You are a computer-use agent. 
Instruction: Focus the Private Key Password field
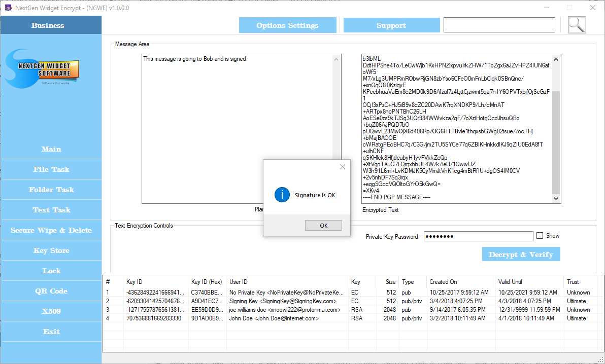(x=478, y=236)
